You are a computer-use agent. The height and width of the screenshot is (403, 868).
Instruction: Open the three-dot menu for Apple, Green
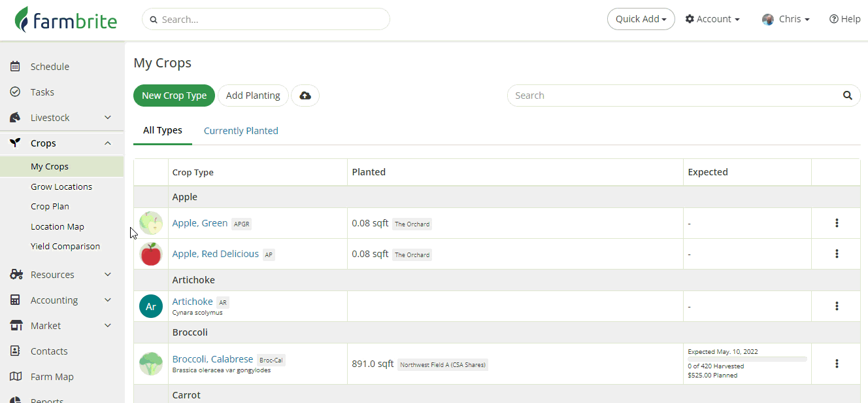(x=837, y=223)
